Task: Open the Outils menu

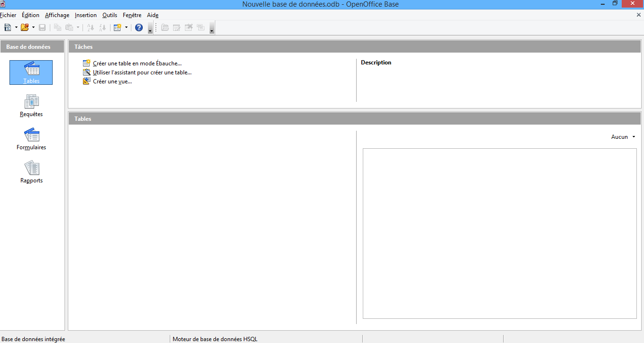Action: (110, 15)
